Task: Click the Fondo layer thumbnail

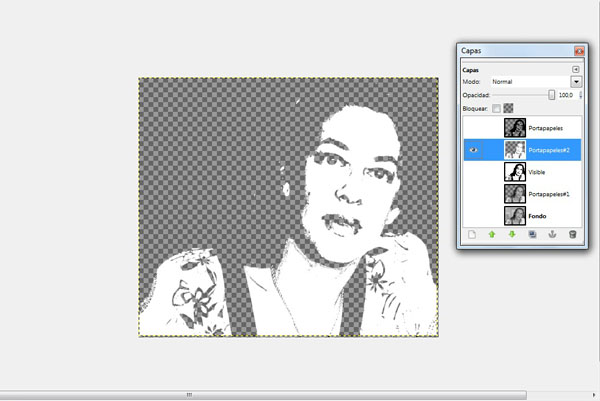Action: click(515, 216)
